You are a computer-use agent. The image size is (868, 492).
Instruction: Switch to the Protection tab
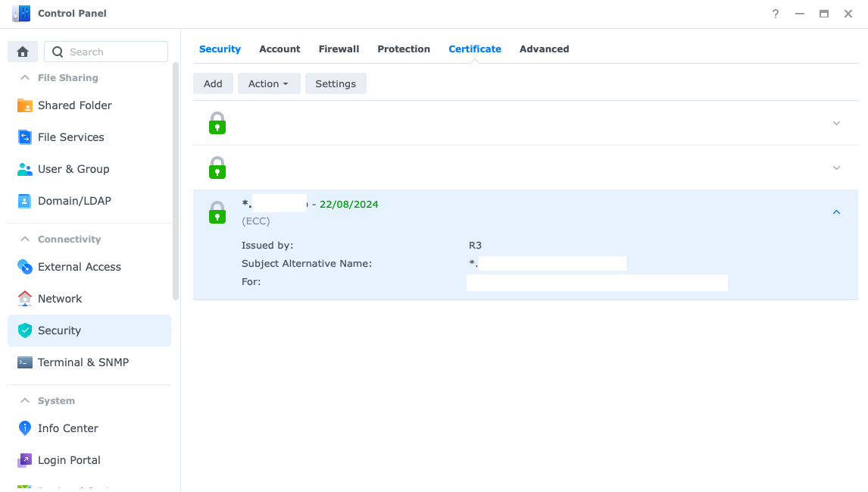(404, 49)
